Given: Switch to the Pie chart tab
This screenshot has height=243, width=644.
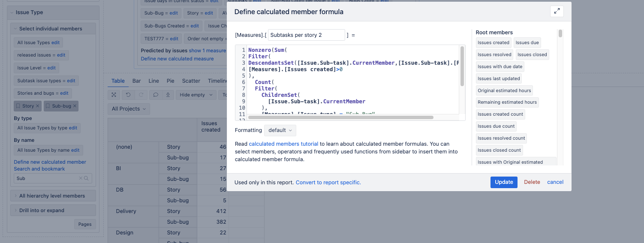Looking at the screenshot, I should point(170,81).
